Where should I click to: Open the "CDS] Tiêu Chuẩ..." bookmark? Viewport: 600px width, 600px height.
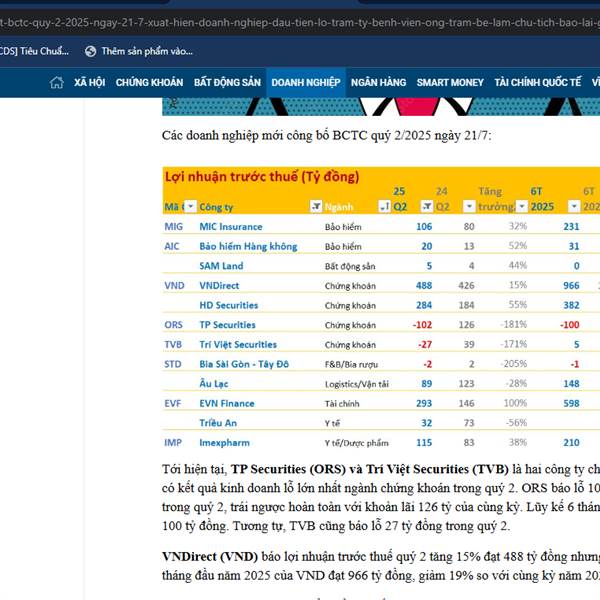pos(34,51)
